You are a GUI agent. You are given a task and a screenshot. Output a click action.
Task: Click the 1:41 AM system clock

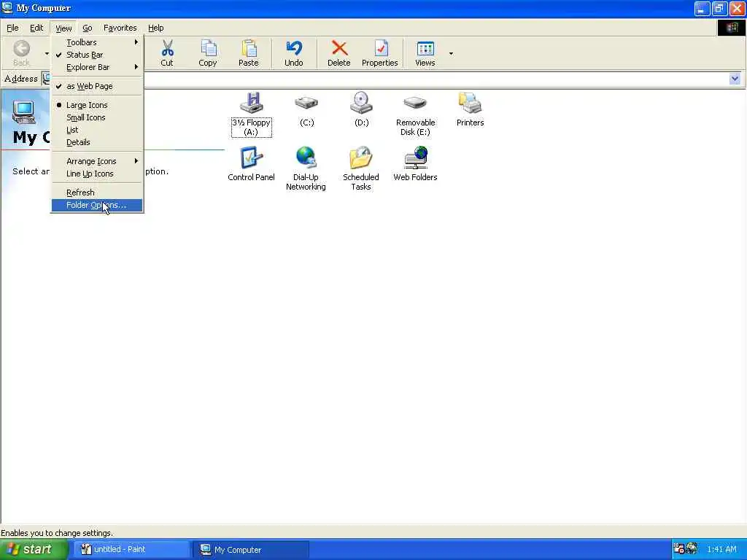point(722,549)
